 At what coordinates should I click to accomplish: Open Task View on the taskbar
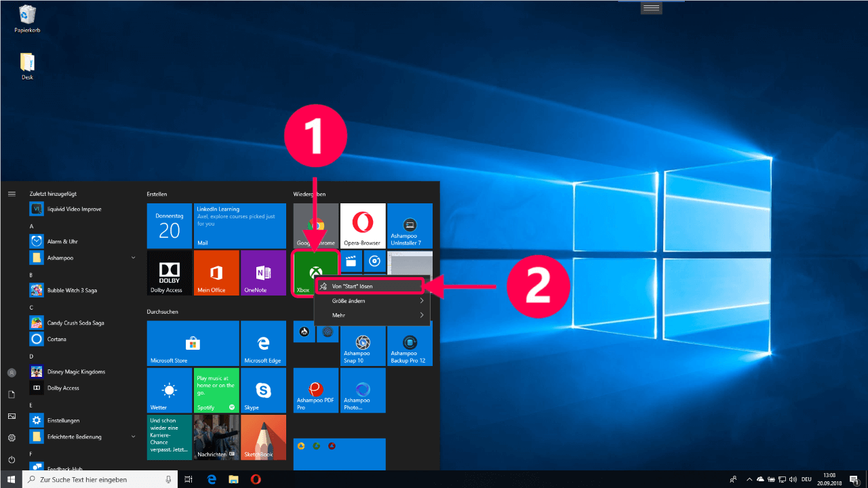point(189,479)
